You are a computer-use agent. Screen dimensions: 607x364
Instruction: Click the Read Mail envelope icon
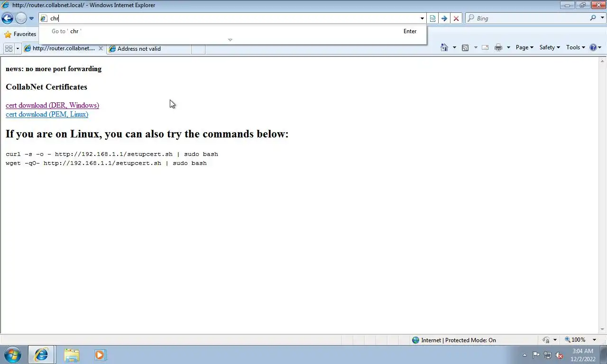tap(485, 47)
